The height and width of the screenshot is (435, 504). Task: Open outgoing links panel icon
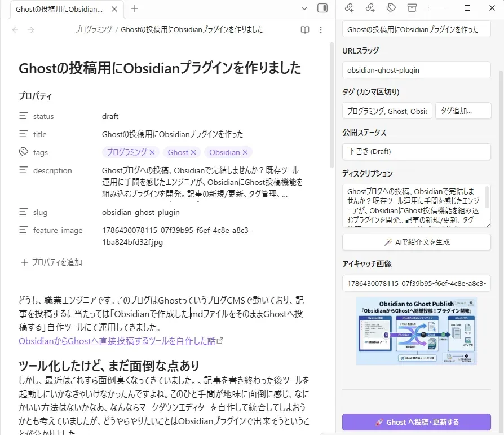[x=370, y=8]
